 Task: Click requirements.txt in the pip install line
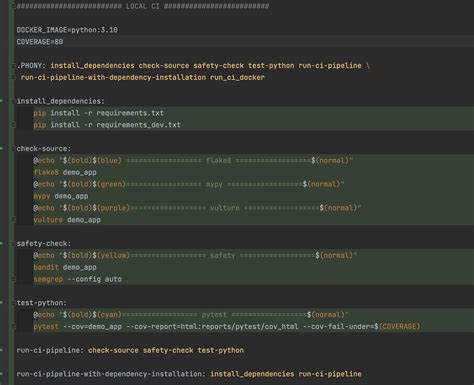(130, 113)
